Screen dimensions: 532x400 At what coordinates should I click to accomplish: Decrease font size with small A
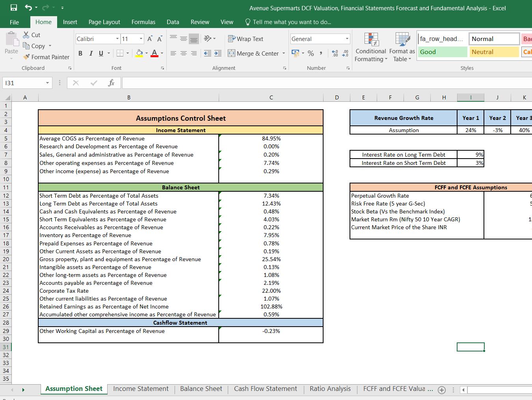point(160,39)
